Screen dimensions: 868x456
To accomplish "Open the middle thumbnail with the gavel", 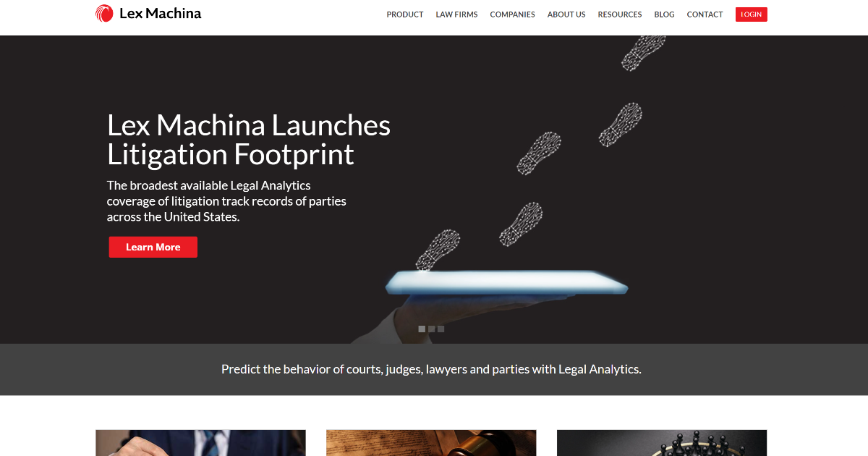I will 431,443.
